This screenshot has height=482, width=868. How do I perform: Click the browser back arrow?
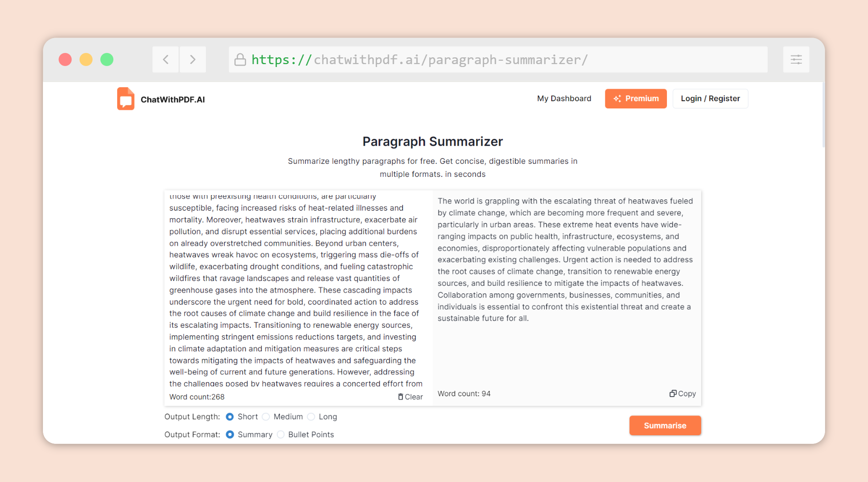click(x=165, y=60)
